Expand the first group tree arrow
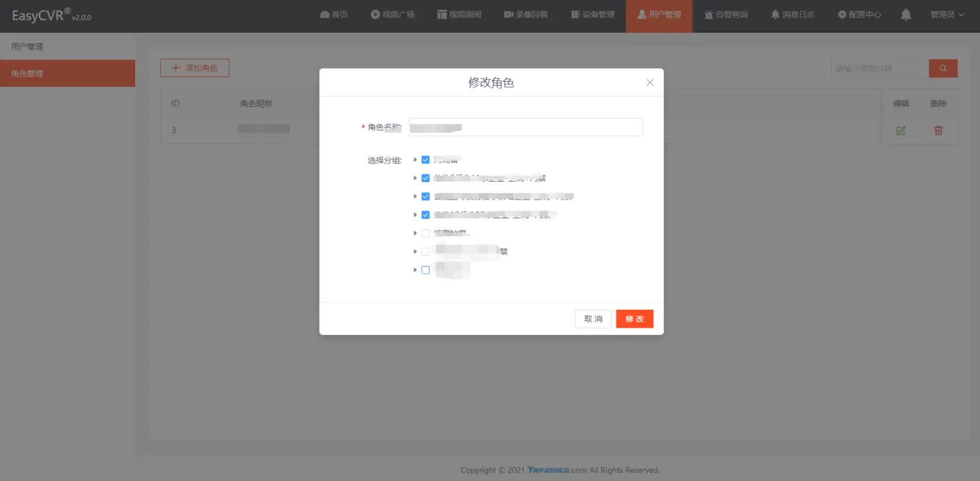This screenshot has width=980, height=481. pos(416,160)
